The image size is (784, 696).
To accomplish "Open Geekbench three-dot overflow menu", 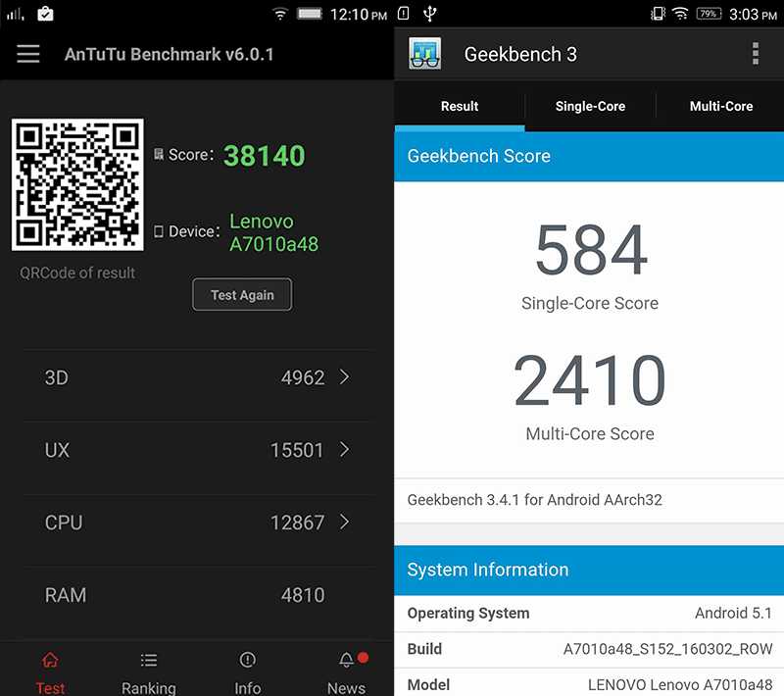I will tap(756, 54).
